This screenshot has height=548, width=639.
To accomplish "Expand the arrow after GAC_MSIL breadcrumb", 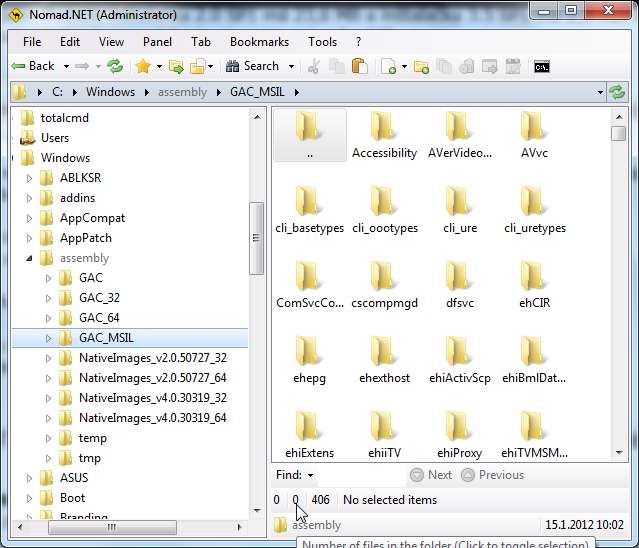I will click(x=297, y=92).
